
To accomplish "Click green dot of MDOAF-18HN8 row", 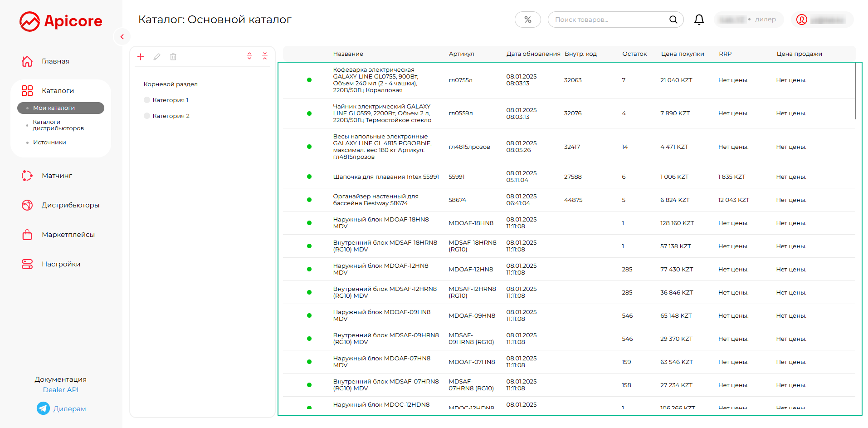I will point(309,223).
